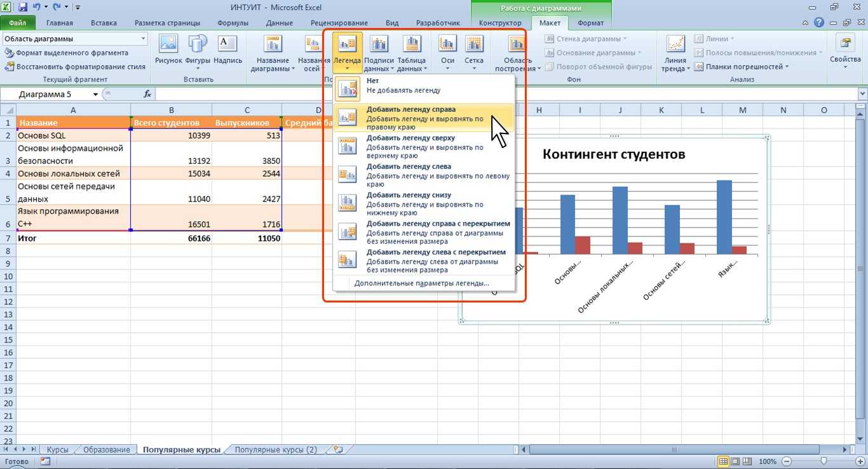The width and height of the screenshot is (868, 469).
Task: Switch to the Формулы ribbon tab
Action: coord(233,23)
